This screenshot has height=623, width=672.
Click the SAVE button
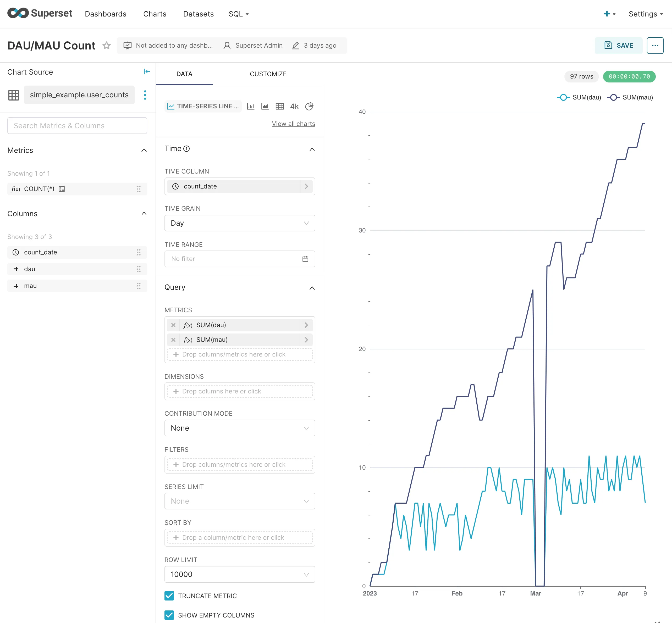[x=618, y=45]
